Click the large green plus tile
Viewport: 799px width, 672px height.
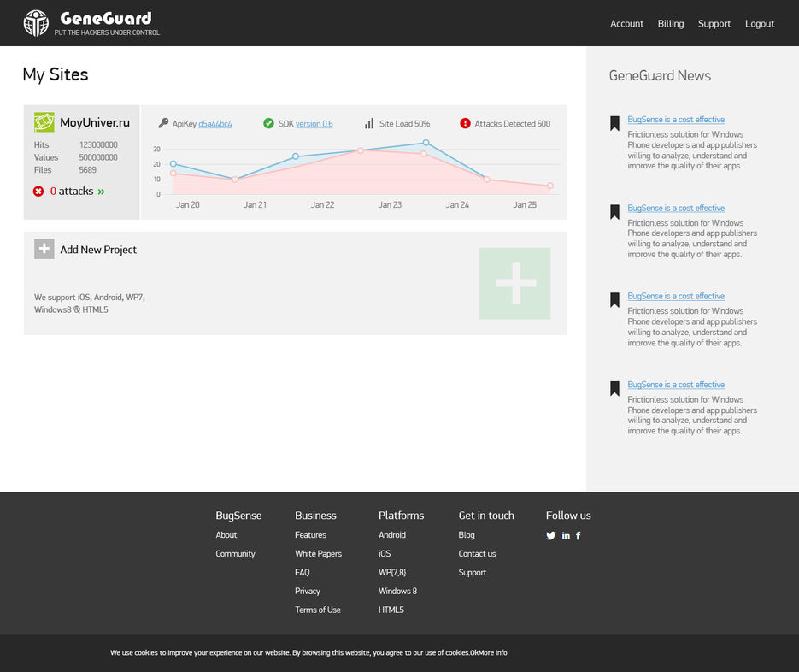pyautogui.click(x=514, y=284)
